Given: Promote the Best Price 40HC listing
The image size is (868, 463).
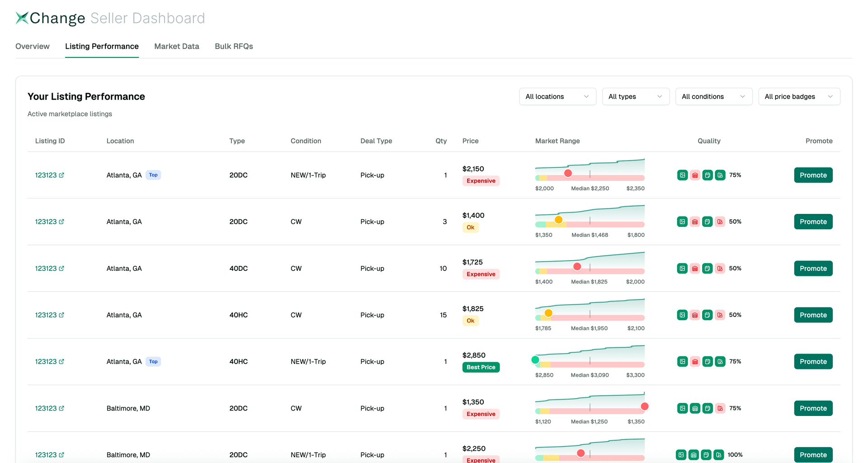Looking at the screenshot, I should [x=813, y=361].
